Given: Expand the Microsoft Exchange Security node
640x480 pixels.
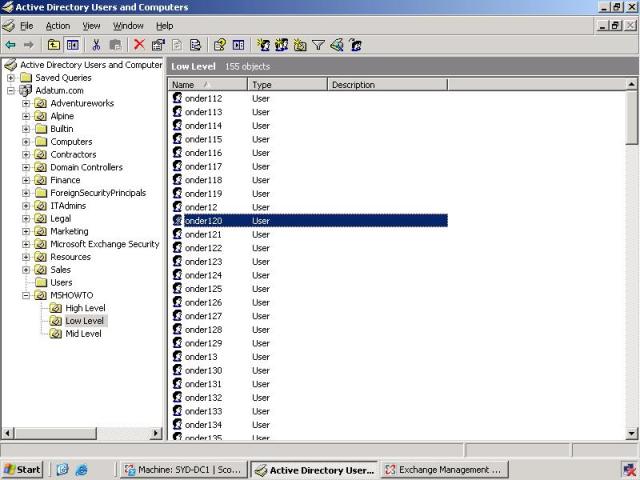Looking at the screenshot, I should click(x=26, y=244).
